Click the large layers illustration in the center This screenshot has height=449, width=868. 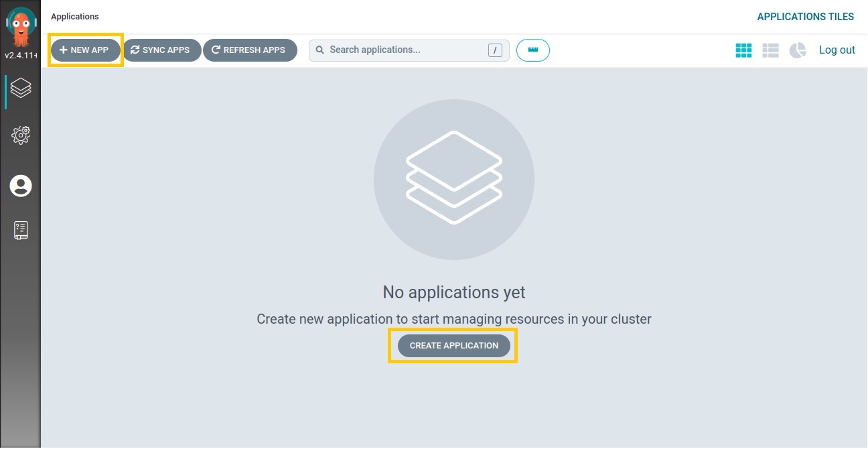click(x=453, y=179)
